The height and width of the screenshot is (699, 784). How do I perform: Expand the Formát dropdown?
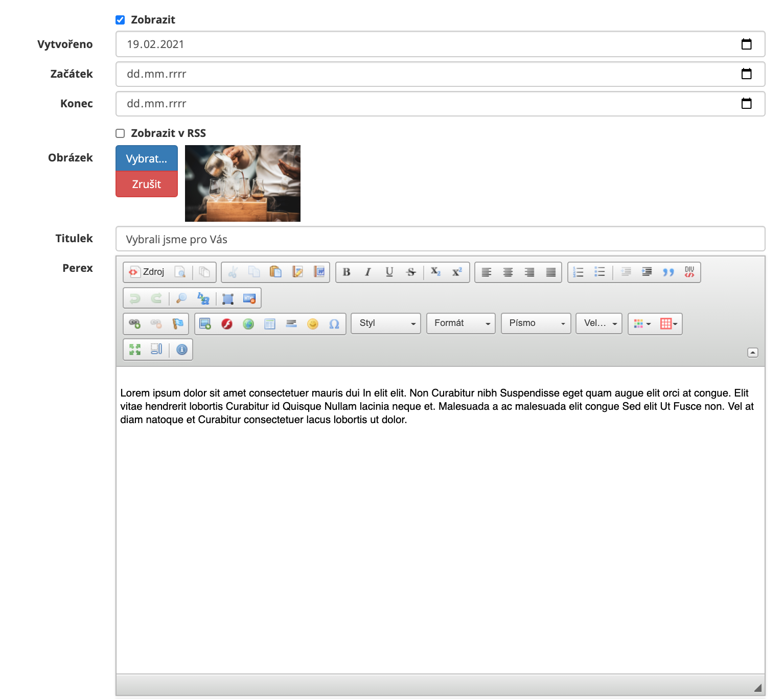click(x=460, y=323)
